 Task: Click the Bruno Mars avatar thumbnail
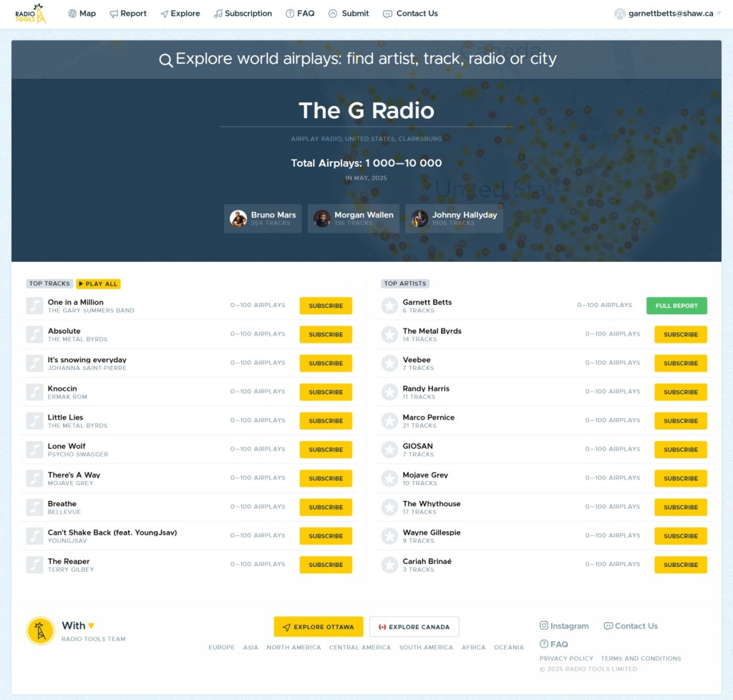[x=238, y=218]
